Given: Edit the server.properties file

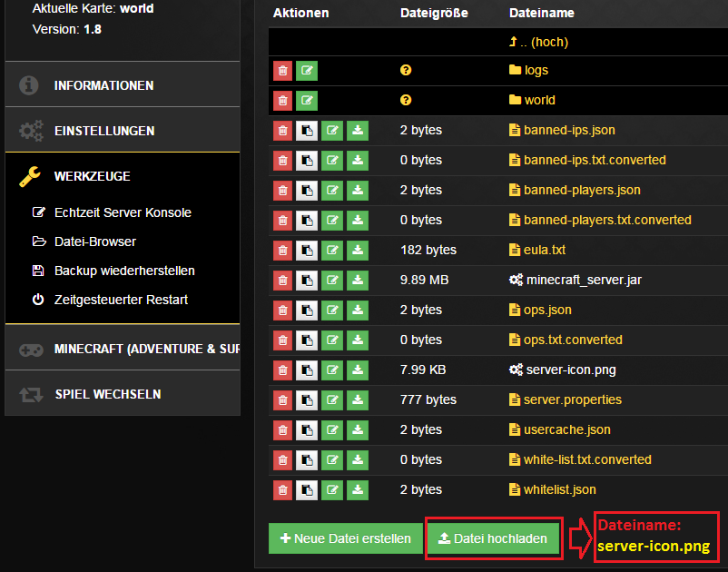Looking at the screenshot, I should pos(332,400).
